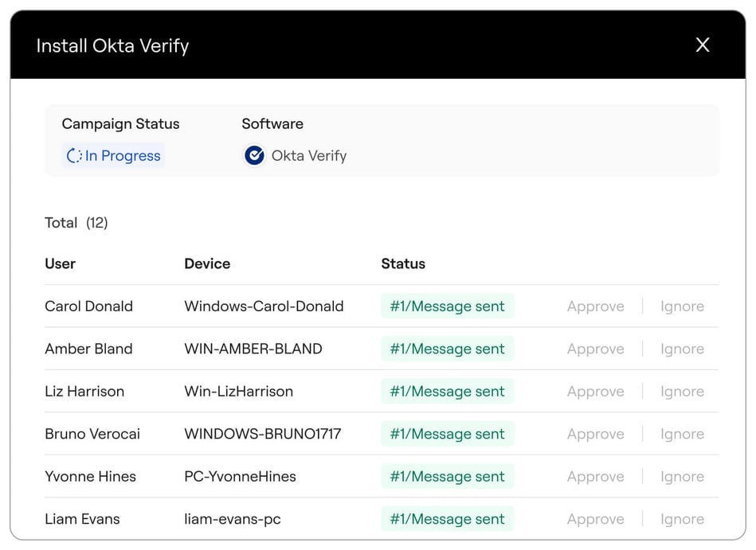This screenshot has height=550, width=756.
Task: Approve Liz Harrison's enrollment
Action: click(x=595, y=391)
